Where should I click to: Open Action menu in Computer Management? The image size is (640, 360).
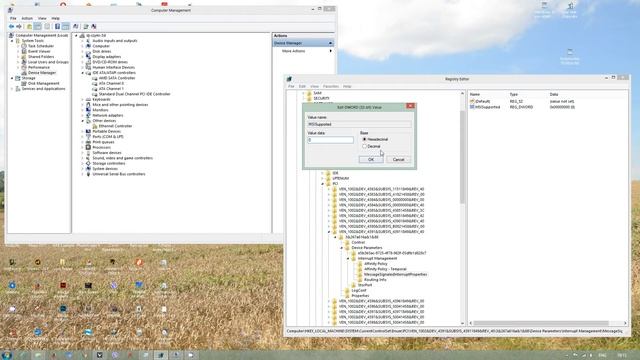pyautogui.click(x=27, y=18)
